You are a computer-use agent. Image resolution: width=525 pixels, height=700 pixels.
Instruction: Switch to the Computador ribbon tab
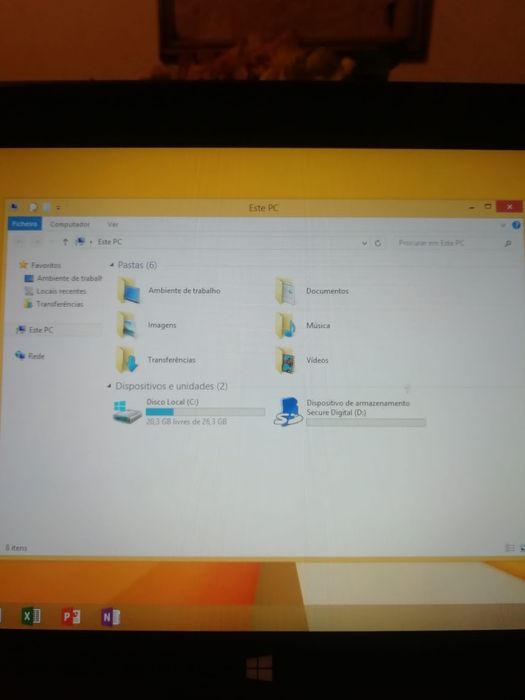(70, 224)
